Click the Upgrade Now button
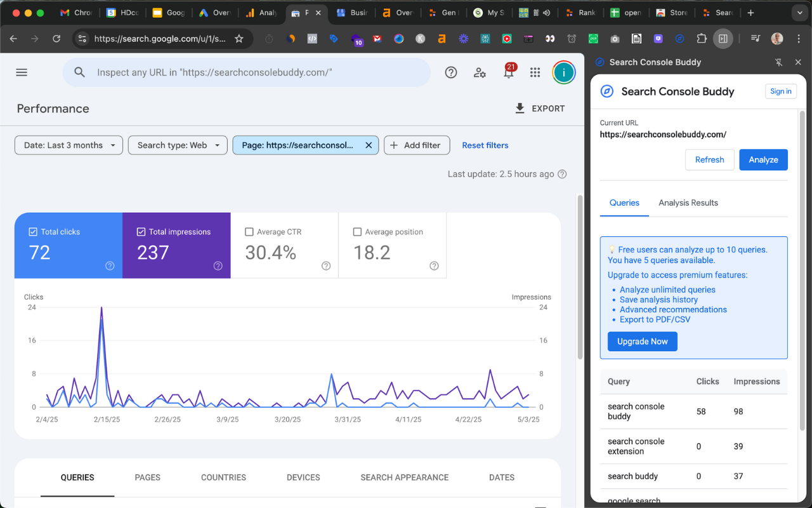812x508 pixels. click(x=642, y=341)
